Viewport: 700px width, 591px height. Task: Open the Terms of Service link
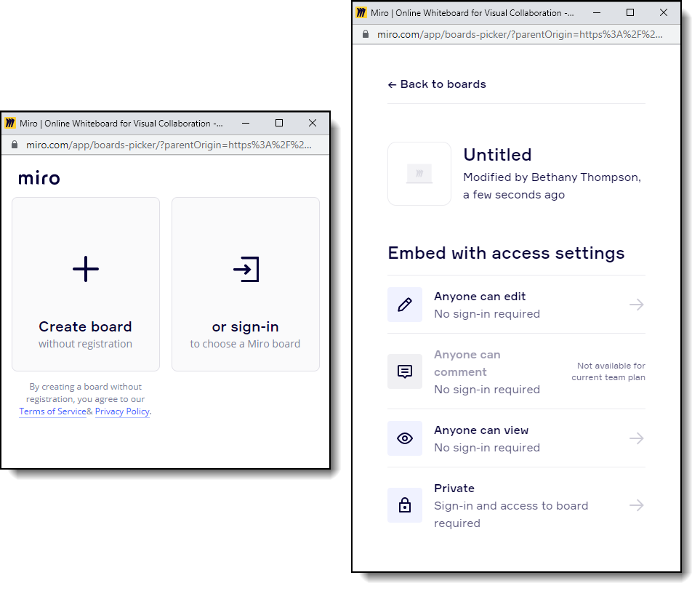52,411
